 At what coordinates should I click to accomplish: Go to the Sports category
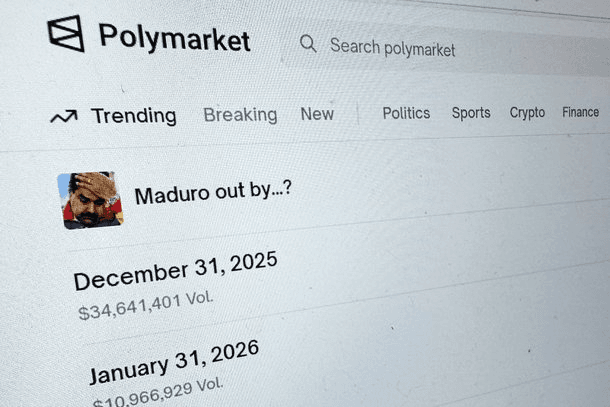click(x=471, y=113)
